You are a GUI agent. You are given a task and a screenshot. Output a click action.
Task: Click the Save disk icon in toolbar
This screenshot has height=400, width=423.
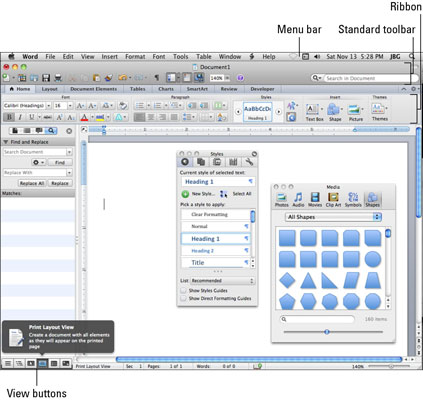pos(46,78)
